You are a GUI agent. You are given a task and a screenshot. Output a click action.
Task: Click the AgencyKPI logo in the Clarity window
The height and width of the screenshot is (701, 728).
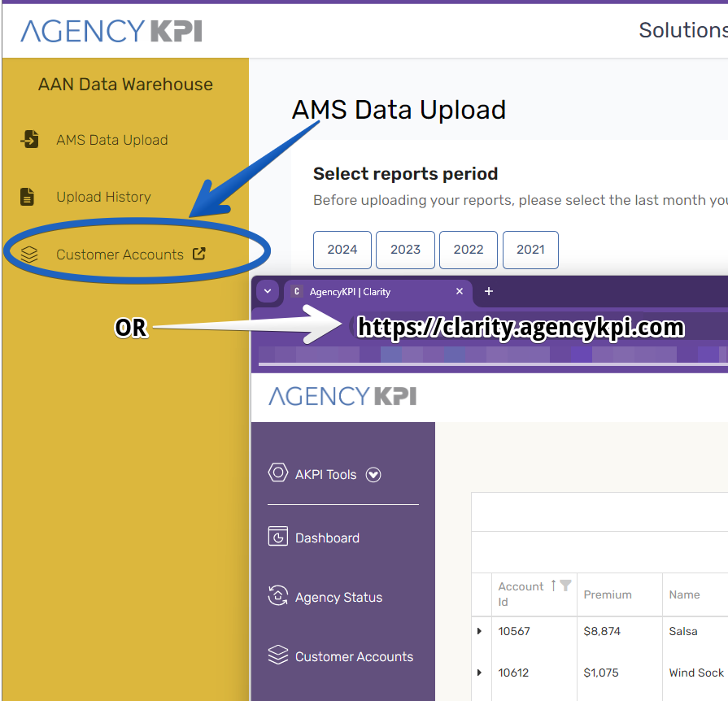342,396
